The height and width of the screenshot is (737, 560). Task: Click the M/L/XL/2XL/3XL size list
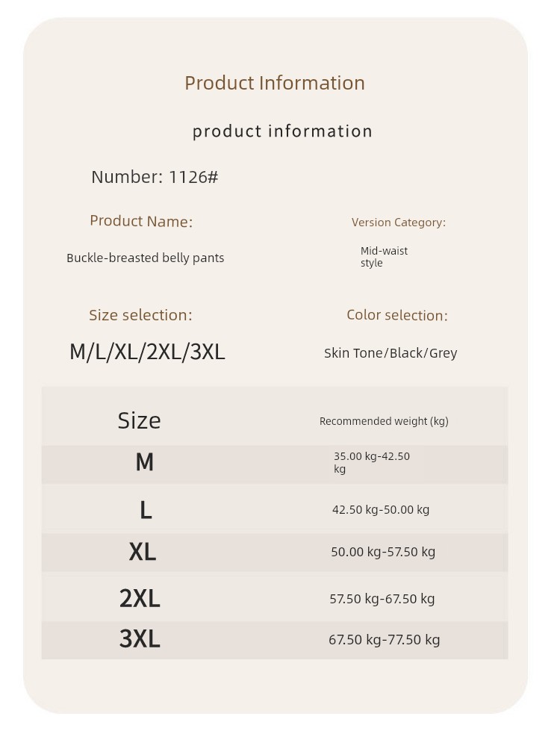pyautogui.click(x=147, y=352)
